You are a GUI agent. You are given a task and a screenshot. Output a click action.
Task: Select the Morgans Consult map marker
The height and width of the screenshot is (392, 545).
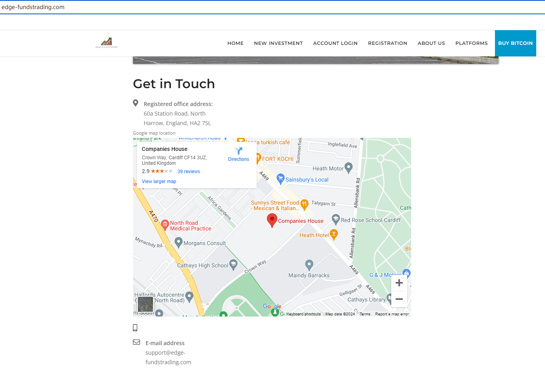coord(178,242)
